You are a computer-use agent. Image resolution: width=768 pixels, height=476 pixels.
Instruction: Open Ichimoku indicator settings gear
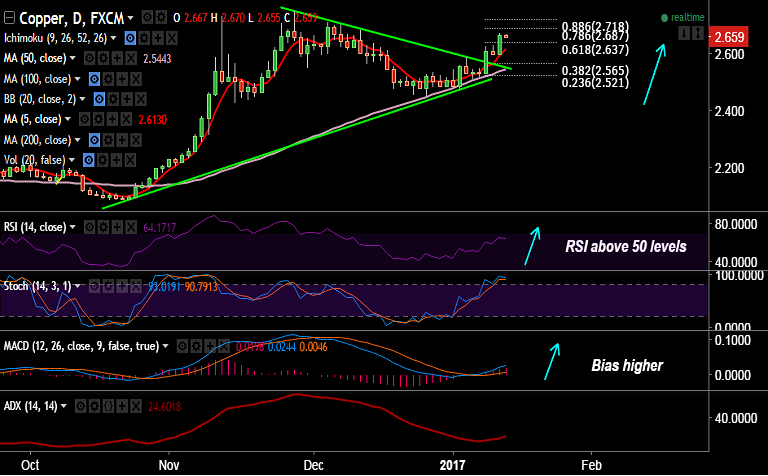point(144,38)
